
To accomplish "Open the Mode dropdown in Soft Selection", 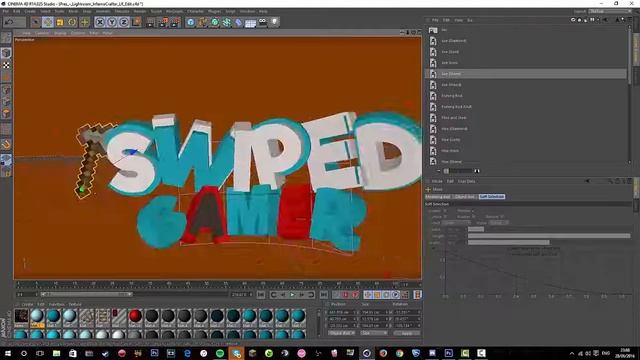I will pos(498,222).
